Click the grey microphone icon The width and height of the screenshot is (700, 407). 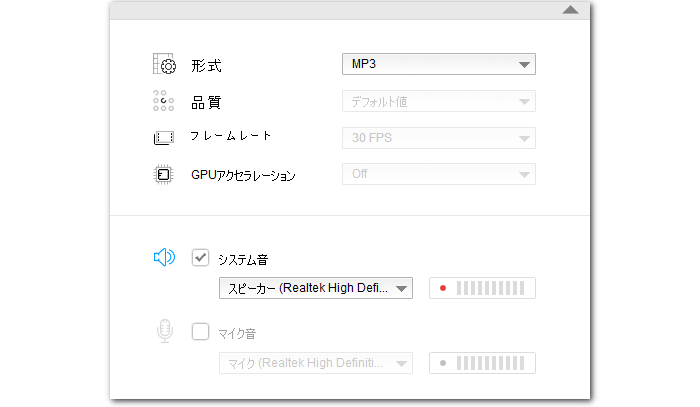click(164, 332)
